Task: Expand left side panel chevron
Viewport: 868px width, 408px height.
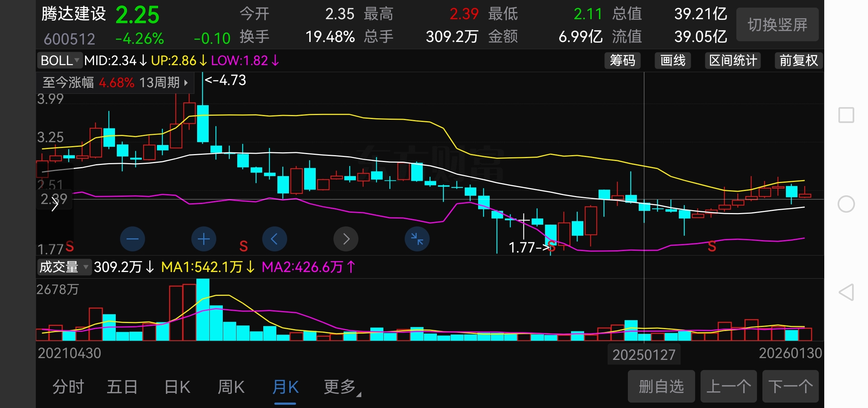Action: pos(55,205)
